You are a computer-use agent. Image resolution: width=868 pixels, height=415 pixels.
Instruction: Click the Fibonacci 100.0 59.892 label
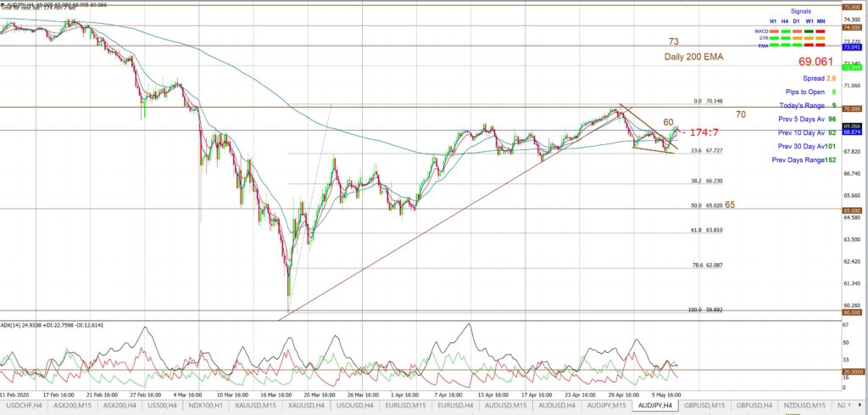(x=705, y=311)
